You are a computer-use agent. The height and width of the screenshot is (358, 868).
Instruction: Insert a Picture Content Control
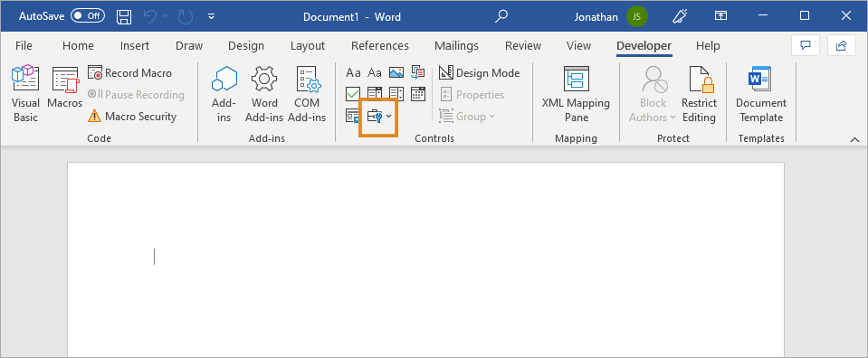click(396, 72)
